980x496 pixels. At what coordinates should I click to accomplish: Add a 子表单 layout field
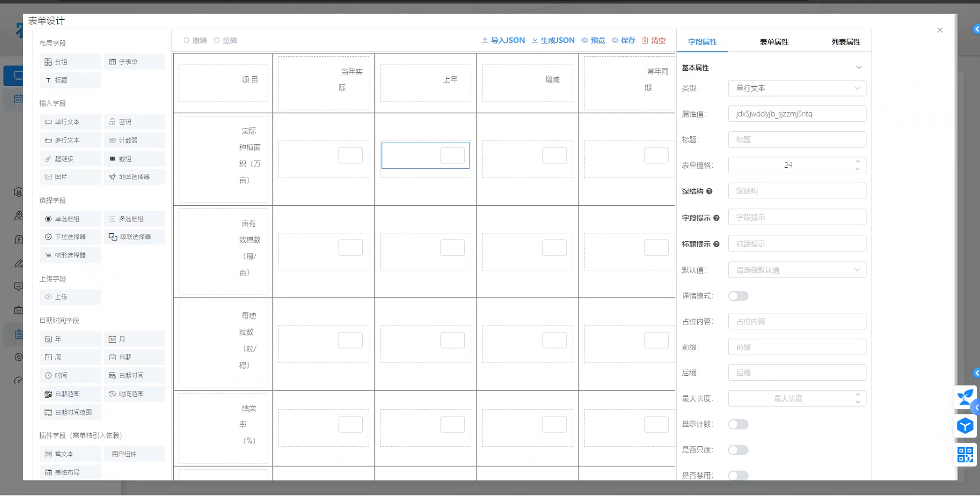[134, 62]
